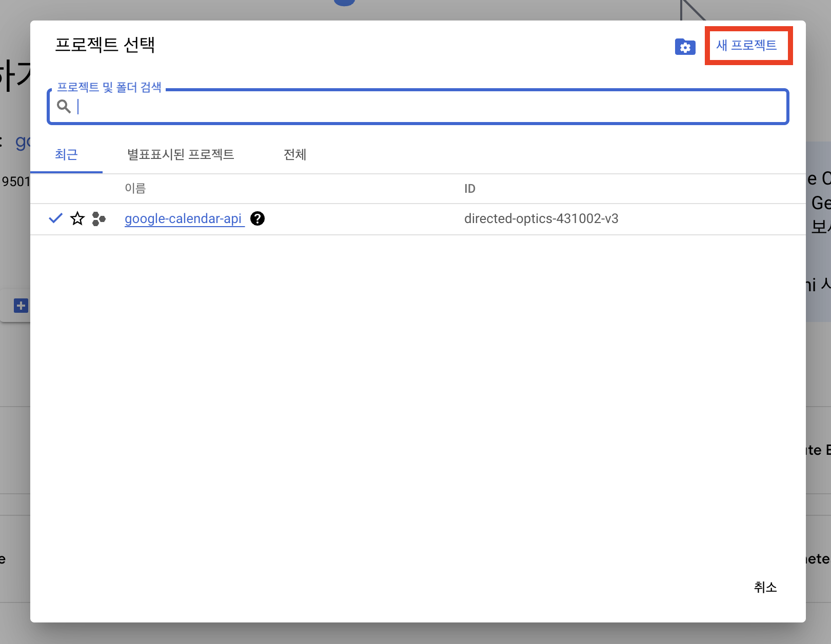Open the manage resources folder-gear icon
The width and height of the screenshot is (831, 644).
[685, 47]
